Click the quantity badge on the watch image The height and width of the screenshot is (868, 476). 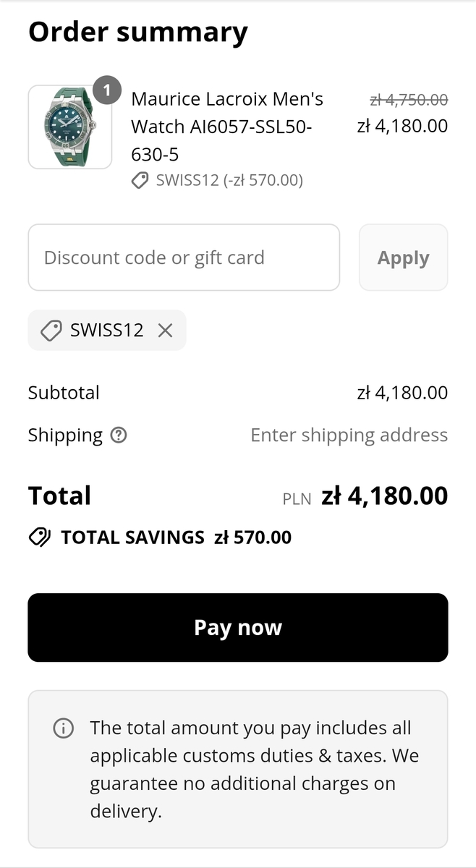(107, 90)
